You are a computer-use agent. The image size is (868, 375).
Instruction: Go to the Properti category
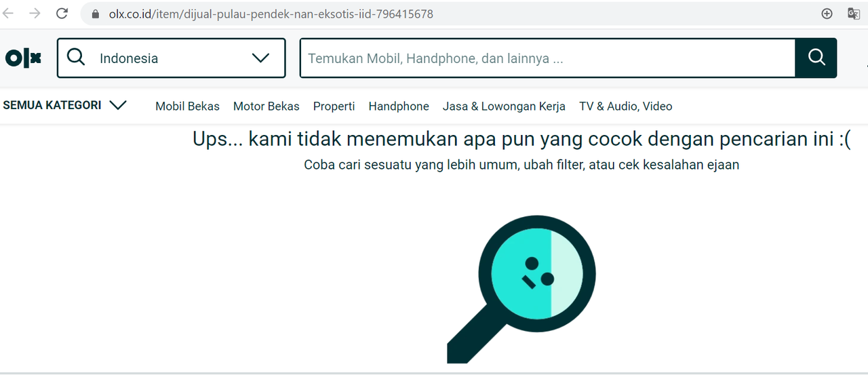pos(334,106)
